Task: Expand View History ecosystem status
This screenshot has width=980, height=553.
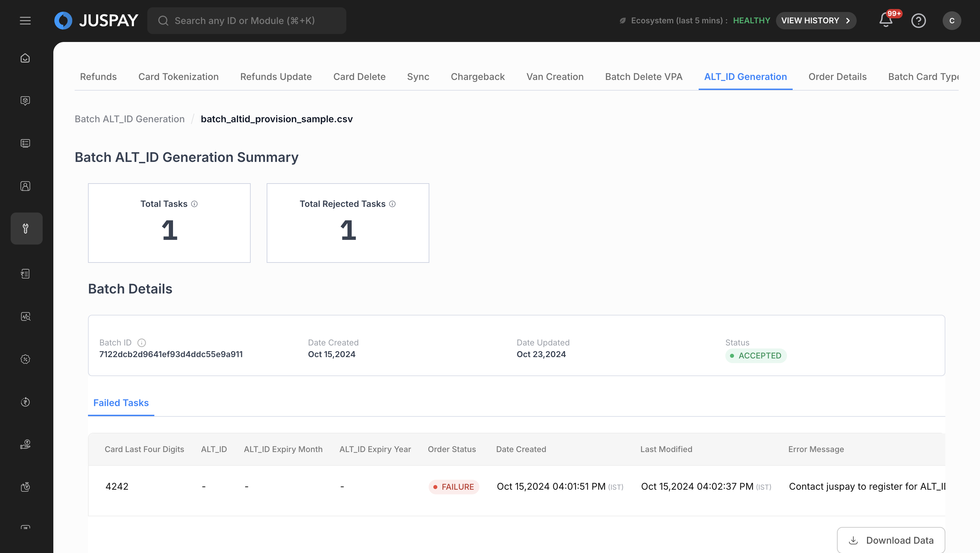Action: (816, 21)
